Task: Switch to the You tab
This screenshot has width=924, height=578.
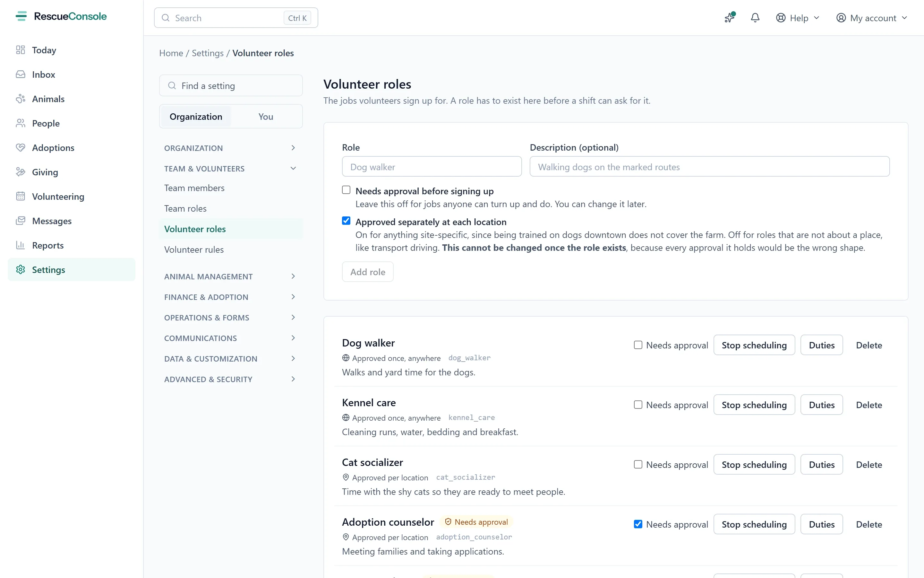Action: (x=266, y=117)
